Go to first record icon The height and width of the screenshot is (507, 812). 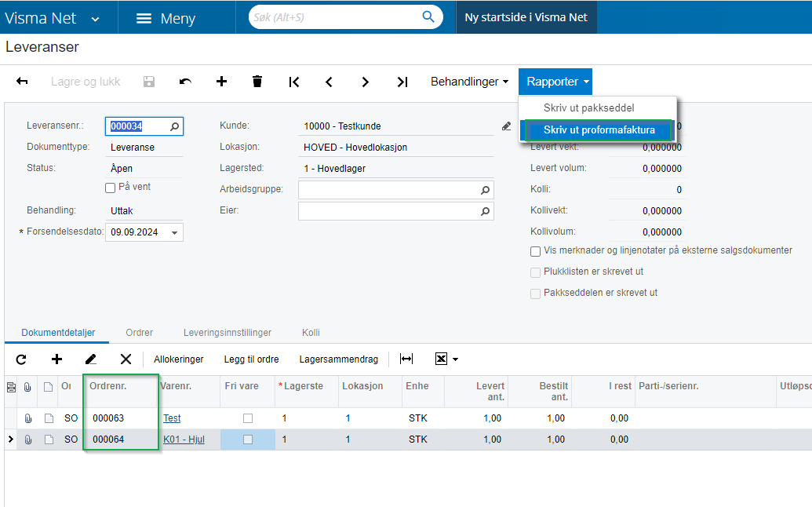[x=294, y=82]
